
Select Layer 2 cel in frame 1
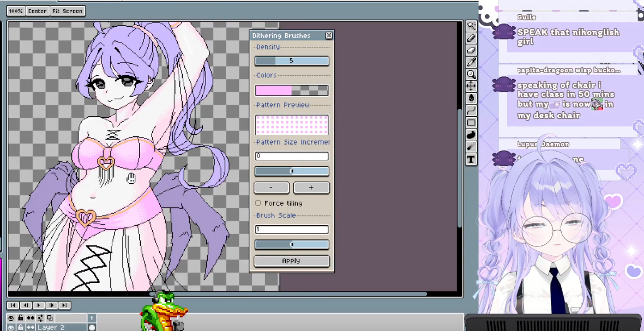coord(92,327)
